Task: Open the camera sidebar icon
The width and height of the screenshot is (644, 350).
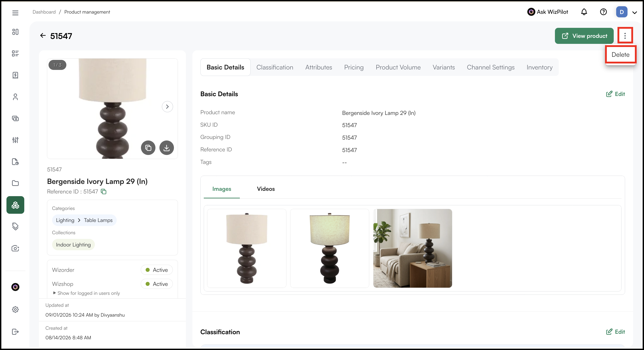Action: pyautogui.click(x=15, y=248)
